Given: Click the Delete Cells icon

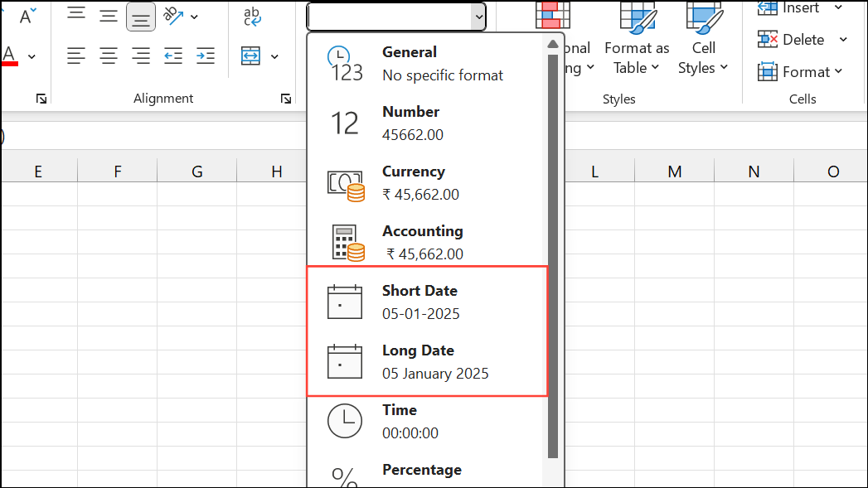Looking at the screenshot, I should point(767,39).
